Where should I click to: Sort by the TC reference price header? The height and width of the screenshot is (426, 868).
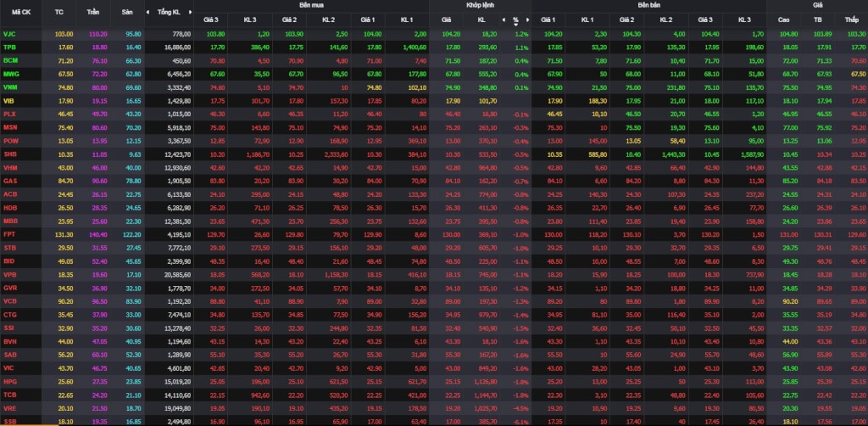pos(60,12)
